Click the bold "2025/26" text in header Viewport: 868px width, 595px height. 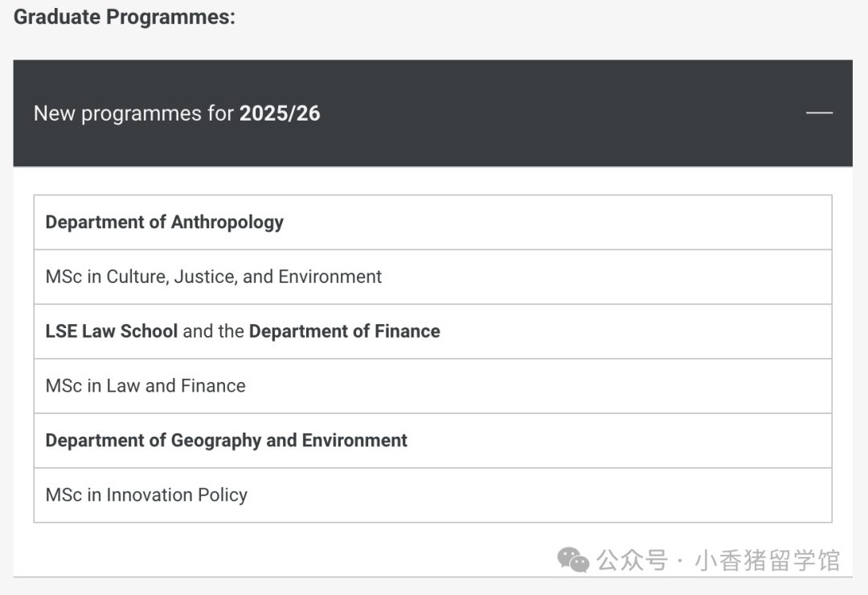(280, 113)
